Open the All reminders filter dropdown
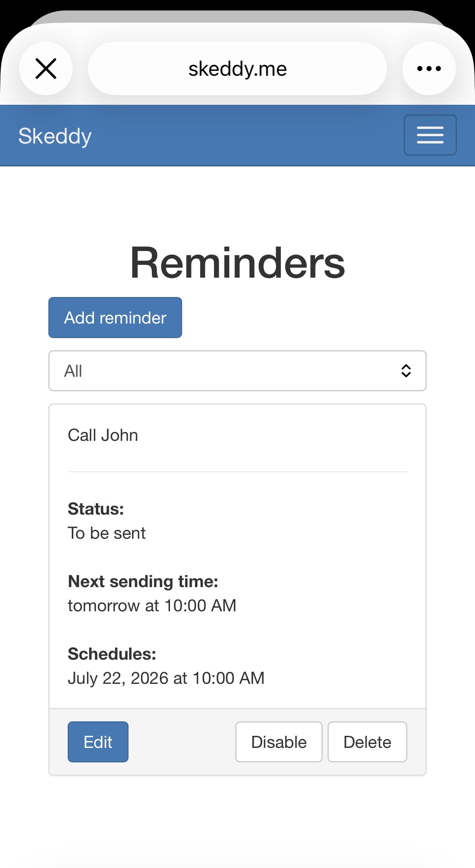 (237, 371)
